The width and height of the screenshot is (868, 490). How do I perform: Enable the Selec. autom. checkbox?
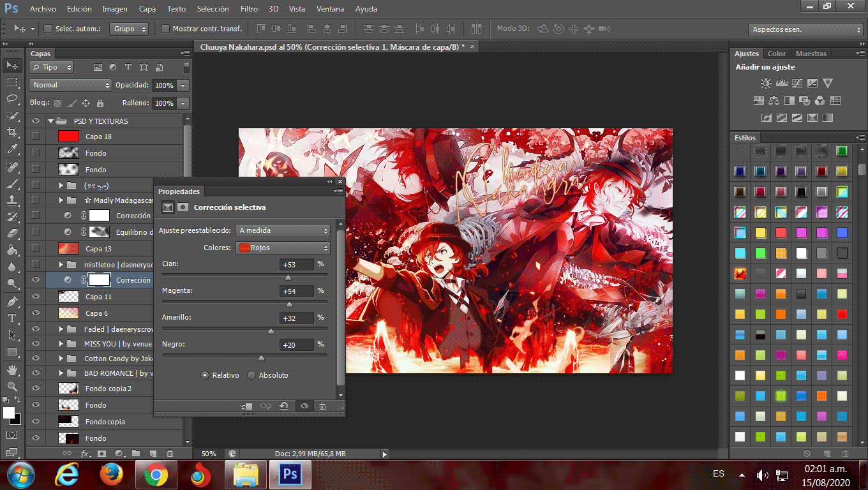coord(48,29)
